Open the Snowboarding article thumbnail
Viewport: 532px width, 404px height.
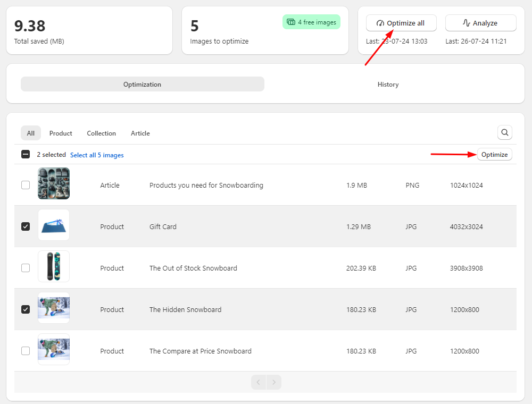pyautogui.click(x=53, y=183)
